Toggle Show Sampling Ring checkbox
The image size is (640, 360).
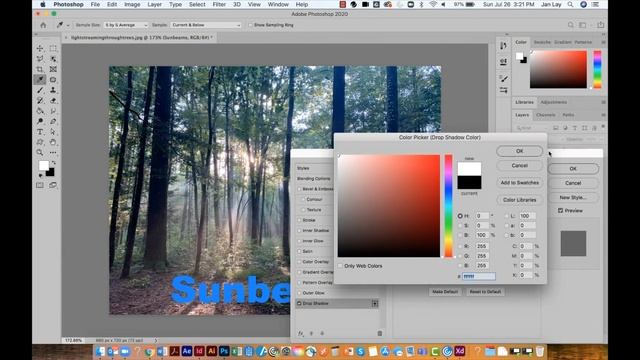point(250,25)
